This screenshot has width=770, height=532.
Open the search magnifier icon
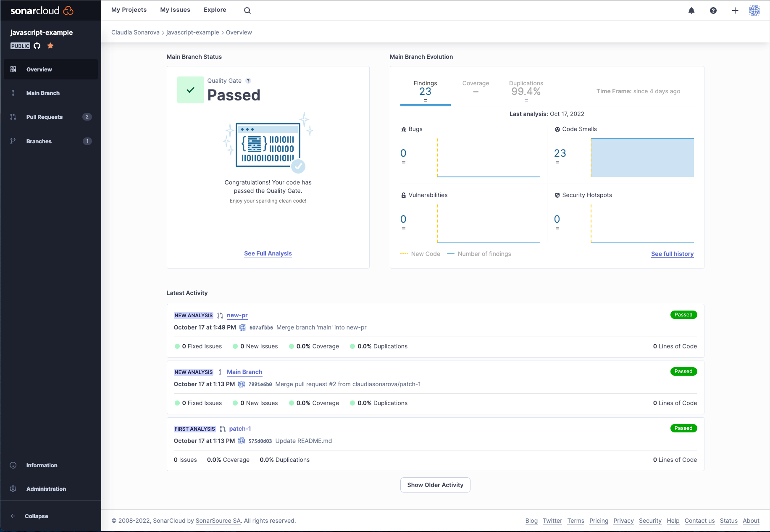247,11
